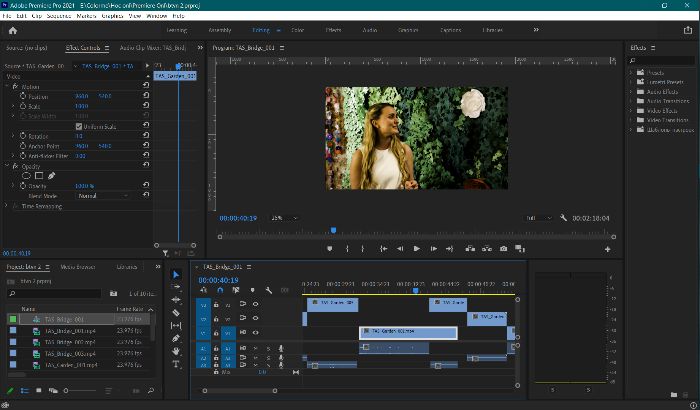Expand Audio Transitions folder

tap(631, 101)
